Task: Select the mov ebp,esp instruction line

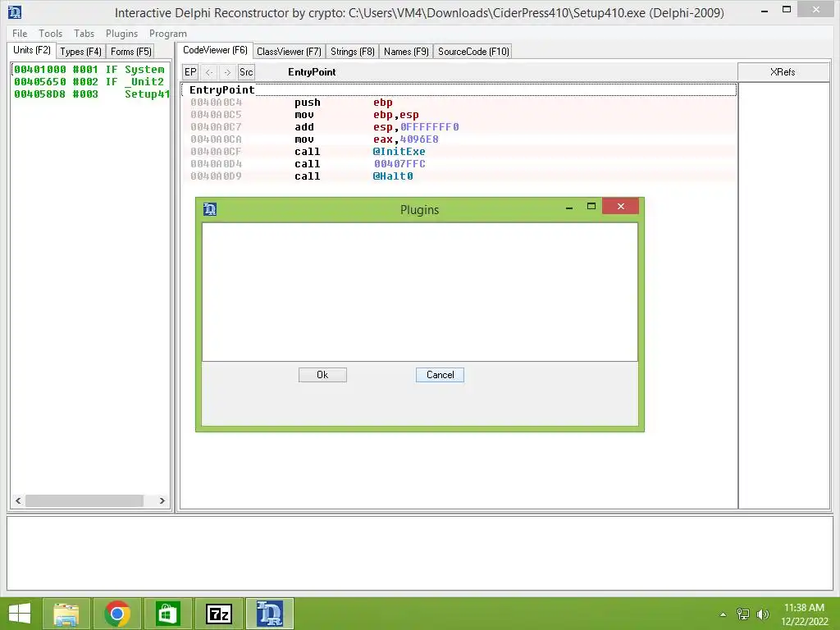Action: pos(459,115)
